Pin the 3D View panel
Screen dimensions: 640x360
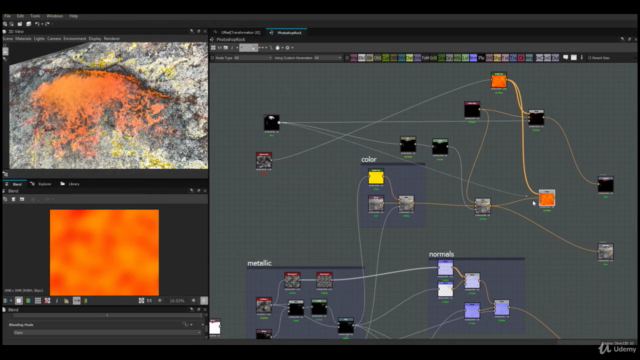[x=191, y=31]
